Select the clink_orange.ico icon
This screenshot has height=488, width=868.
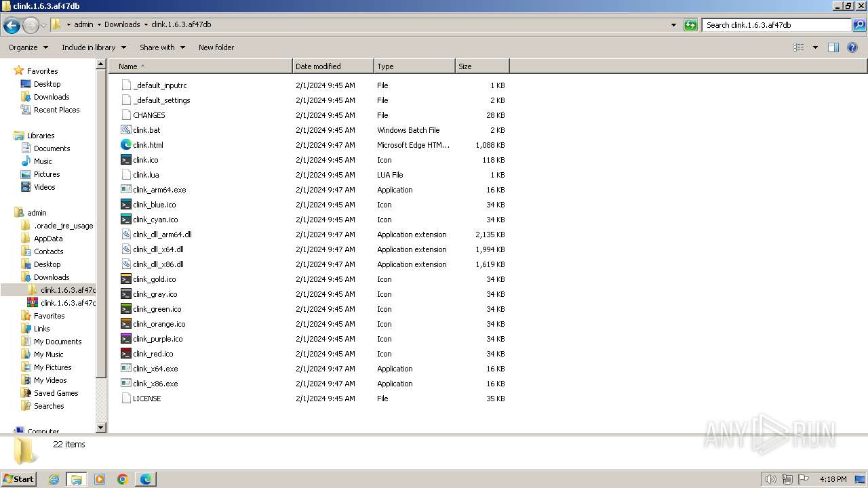[126, 323]
